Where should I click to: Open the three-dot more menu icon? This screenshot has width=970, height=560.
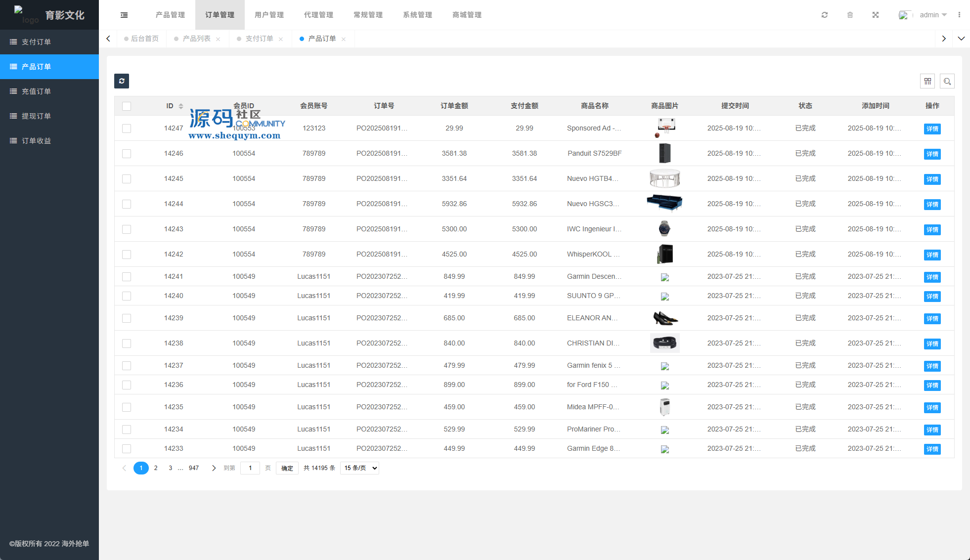click(959, 15)
